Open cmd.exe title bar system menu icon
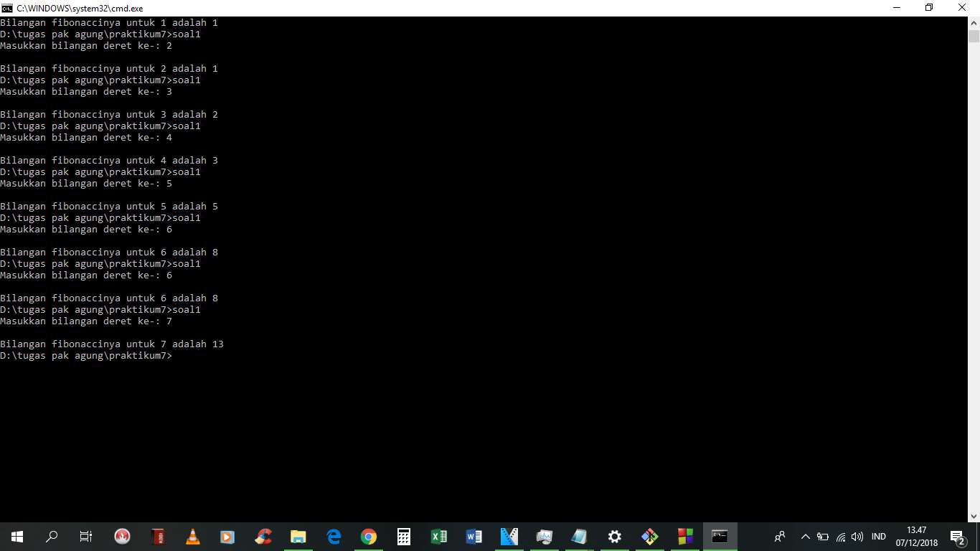Screen dimensions: 980x551 pyautogui.click(x=7, y=8)
